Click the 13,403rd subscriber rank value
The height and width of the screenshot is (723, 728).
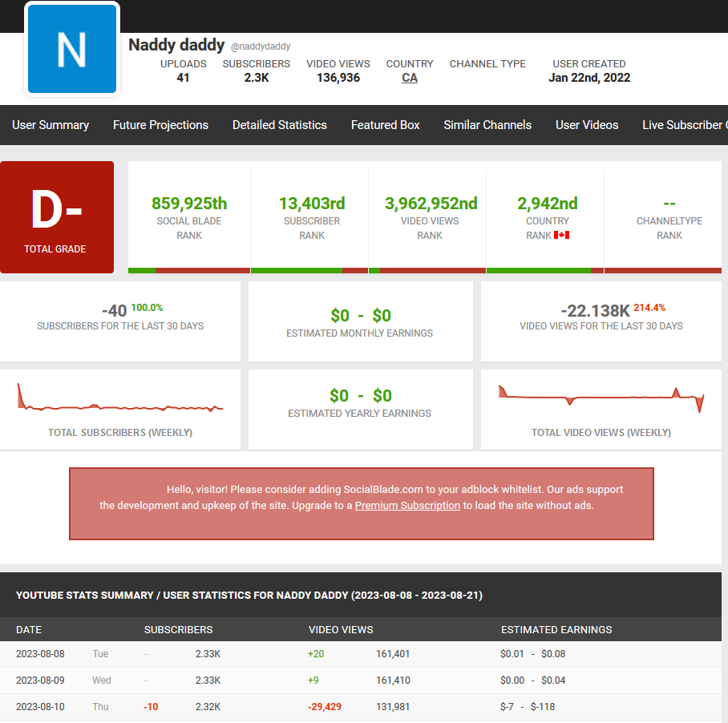[x=312, y=204]
